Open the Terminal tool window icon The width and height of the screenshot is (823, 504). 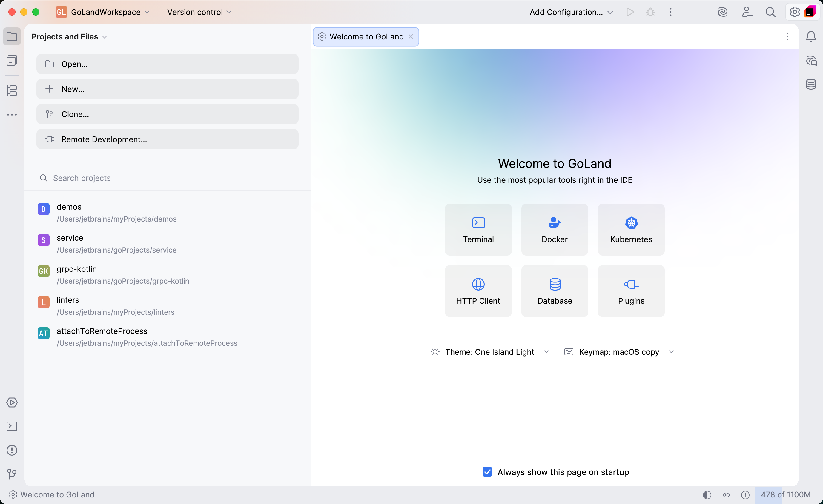(x=12, y=426)
